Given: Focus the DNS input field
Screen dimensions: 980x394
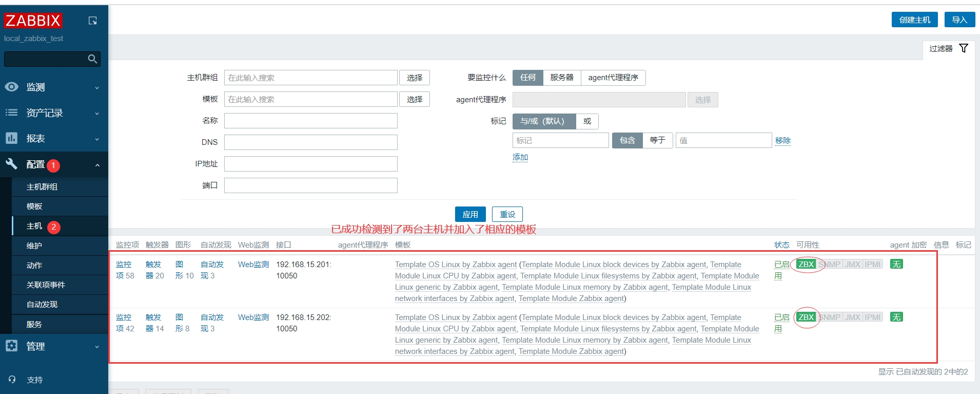Looking at the screenshot, I should coord(311,142).
